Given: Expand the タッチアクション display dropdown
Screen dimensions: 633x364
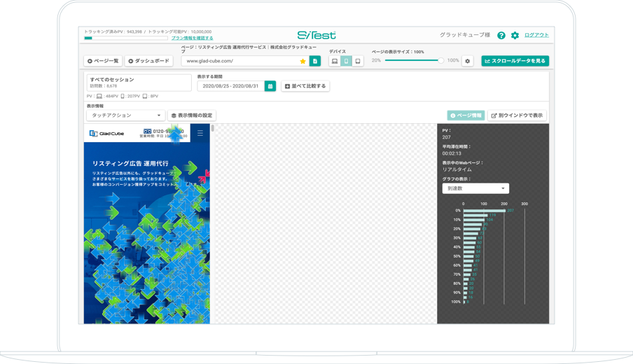Looking at the screenshot, I should point(125,115).
